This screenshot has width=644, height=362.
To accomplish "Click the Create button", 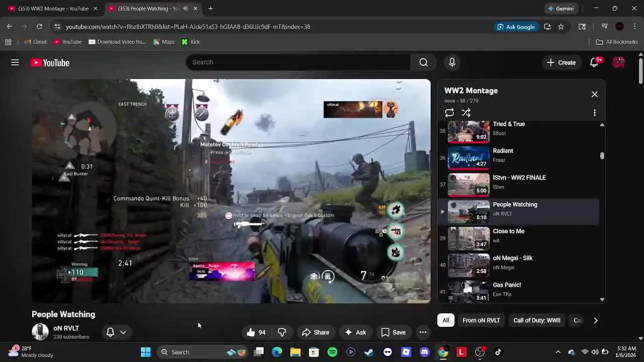I will [x=561, y=62].
